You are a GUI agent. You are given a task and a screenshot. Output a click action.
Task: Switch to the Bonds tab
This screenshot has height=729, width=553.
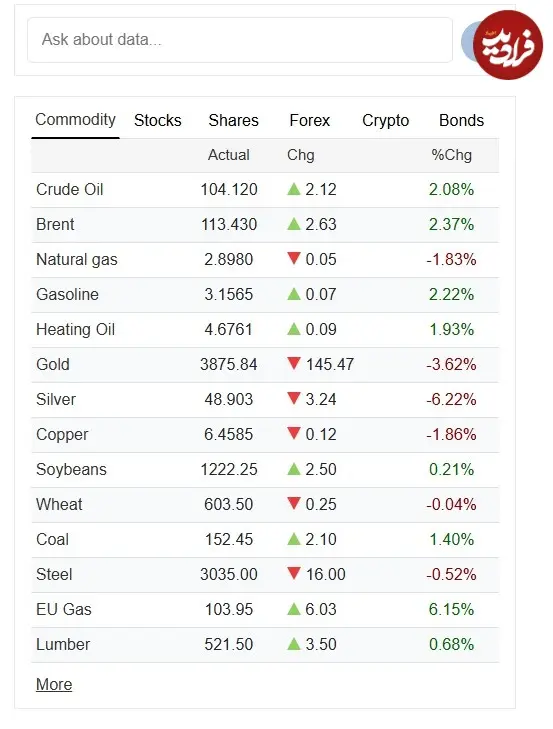point(461,120)
